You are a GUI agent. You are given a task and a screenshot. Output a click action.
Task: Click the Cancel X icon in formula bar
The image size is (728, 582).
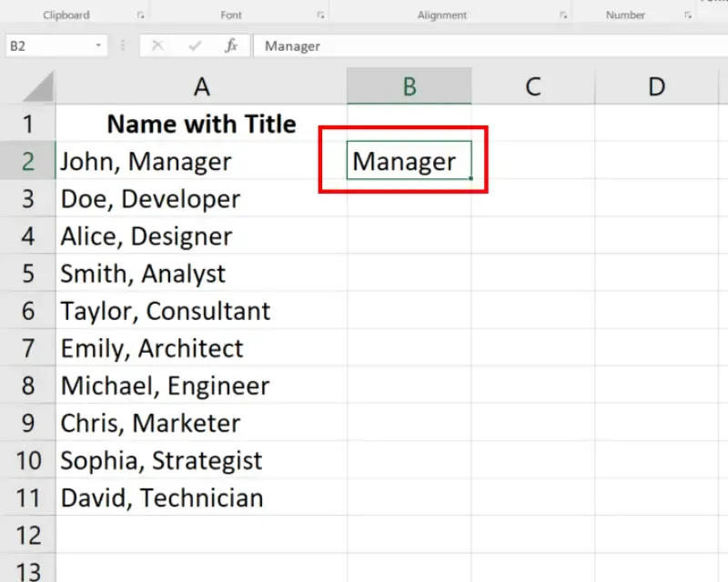[157, 45]
